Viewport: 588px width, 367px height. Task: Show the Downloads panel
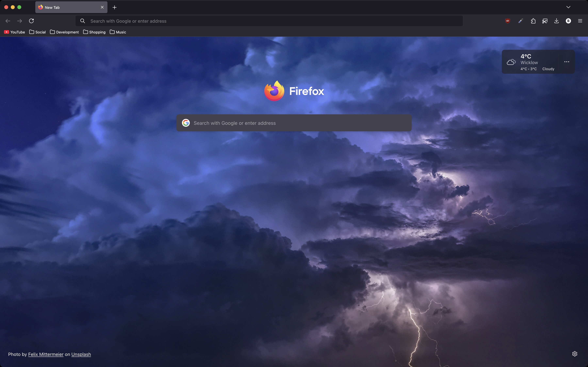tap(556, 21)
